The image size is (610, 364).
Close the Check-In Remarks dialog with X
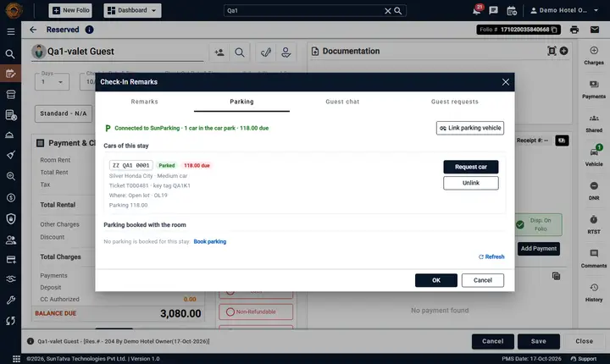[x=505, y=82]
